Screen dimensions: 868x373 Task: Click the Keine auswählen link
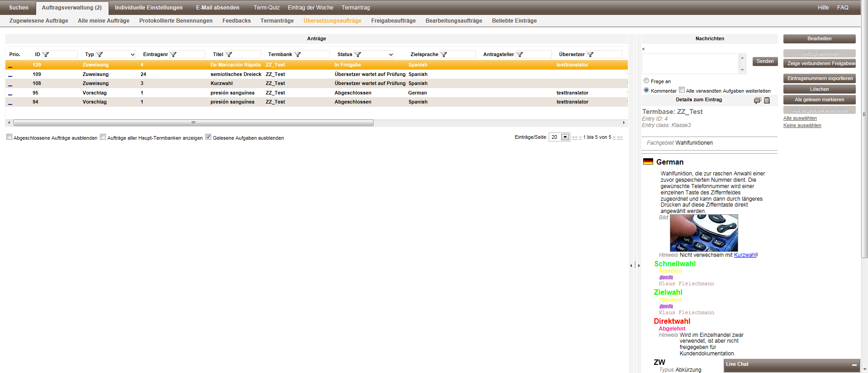point(802,126)
